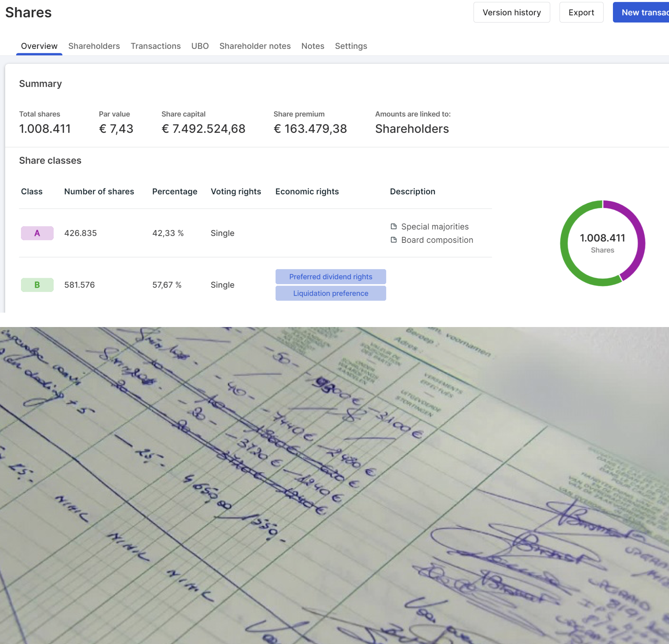Click the Description column header
Image resolution: width=669 pixels, height=644 pixels.
(413, 192)
